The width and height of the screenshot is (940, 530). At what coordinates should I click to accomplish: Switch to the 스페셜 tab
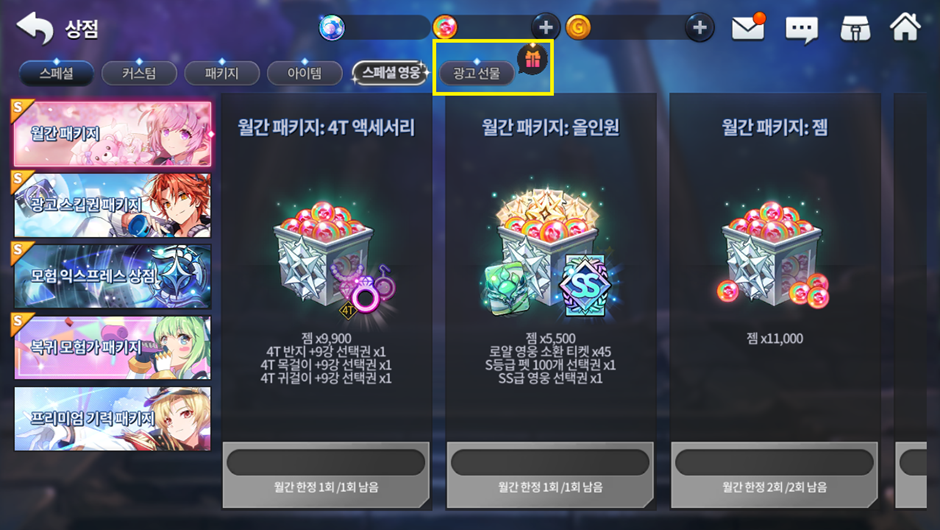point(56,73)
